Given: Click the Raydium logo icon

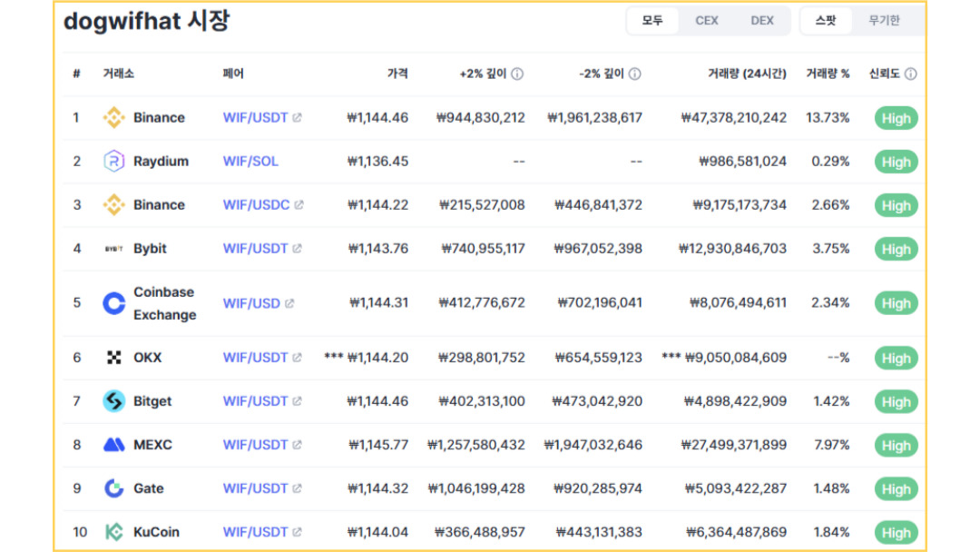Looking at the screenshot, I should point(113,162).
